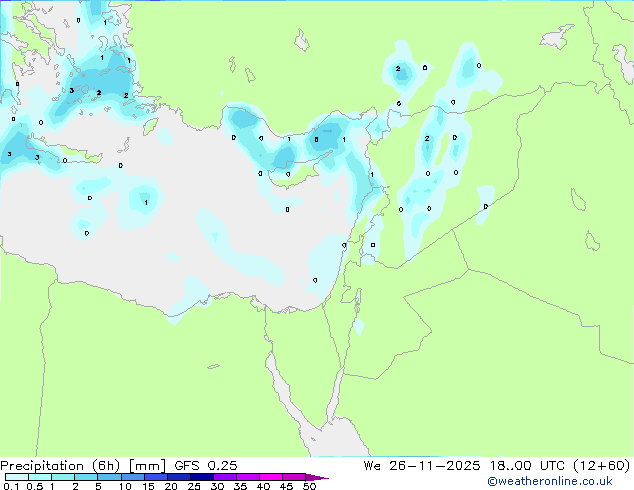The width and height of the screenshot is (634, 490).
Task: Select the 1–2 mm legend color swatch
Action: 63,477
